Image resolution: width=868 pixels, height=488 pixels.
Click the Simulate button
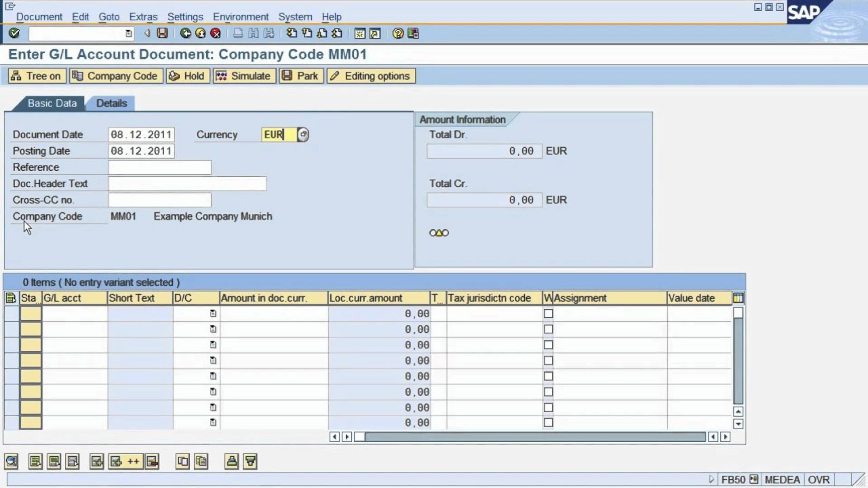point(243,76)
